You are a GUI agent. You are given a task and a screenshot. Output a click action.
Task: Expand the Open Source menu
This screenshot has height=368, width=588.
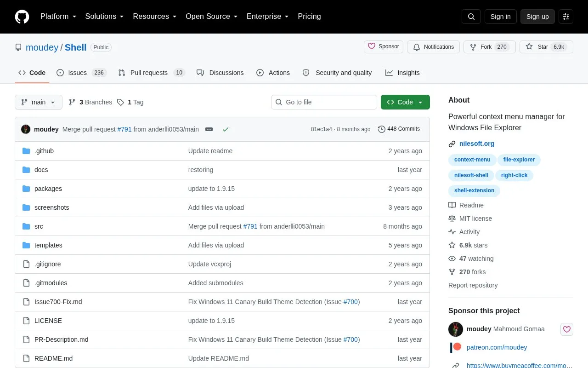click(x=211, y=17)
